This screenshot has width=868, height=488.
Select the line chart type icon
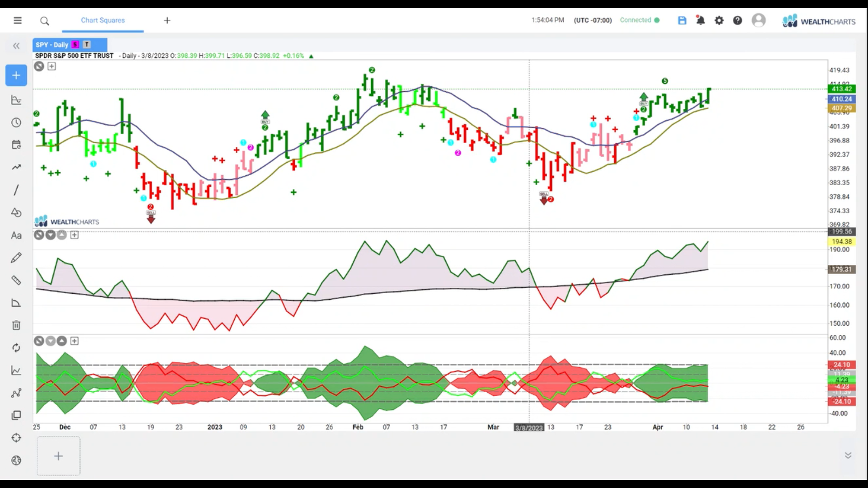click(x=16, y=371)
